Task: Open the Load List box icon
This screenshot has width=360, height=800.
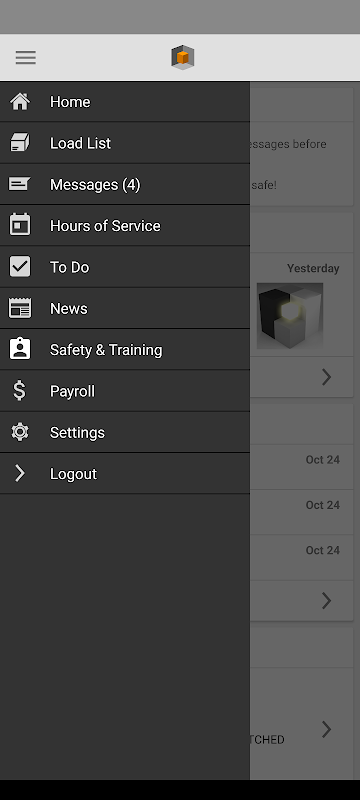Action: [x=20, y=143]
